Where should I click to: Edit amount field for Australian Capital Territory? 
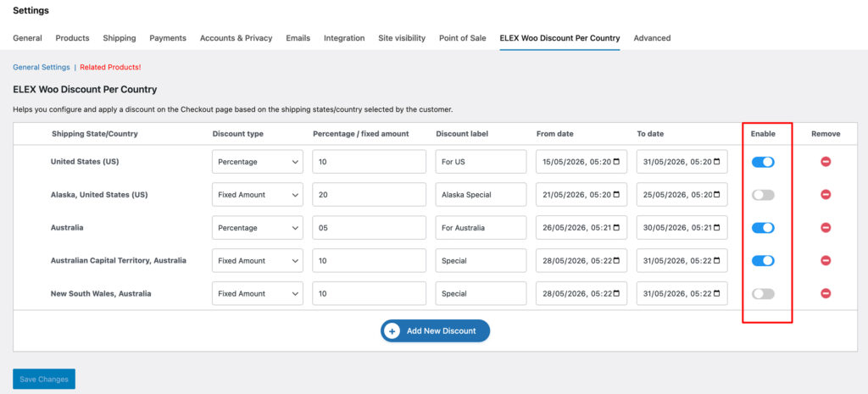370,261
